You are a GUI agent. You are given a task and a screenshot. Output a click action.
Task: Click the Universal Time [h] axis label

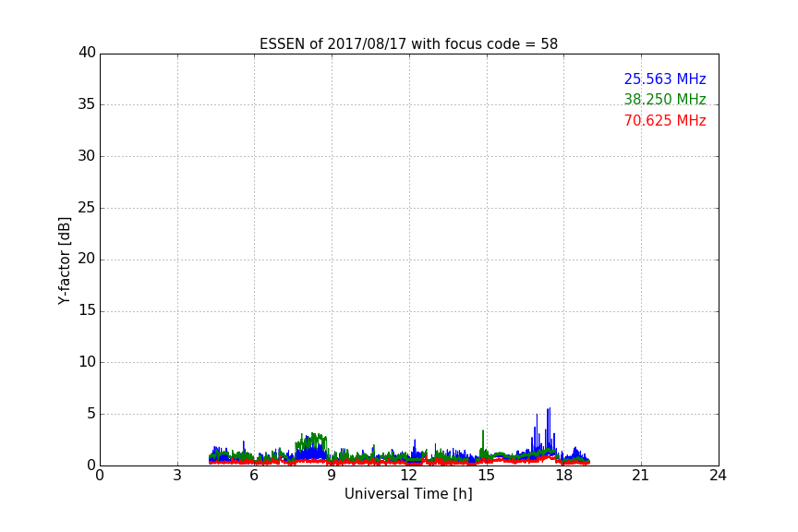click(408, 494)
